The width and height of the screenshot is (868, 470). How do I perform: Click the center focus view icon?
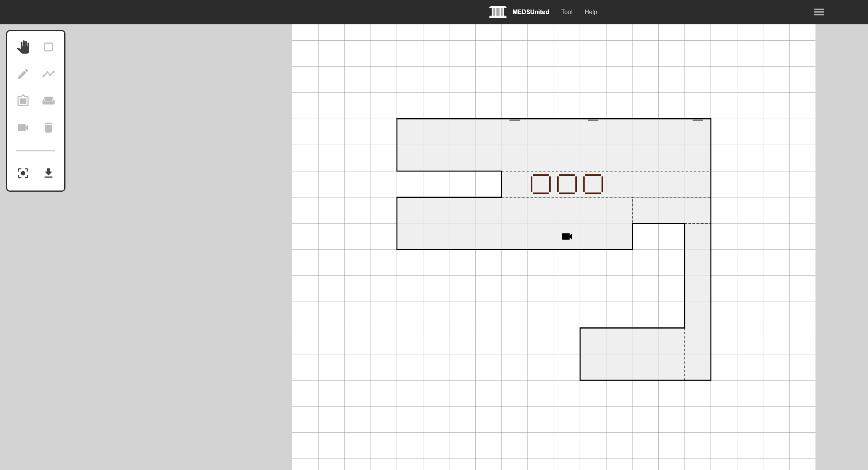click(23, 173)
